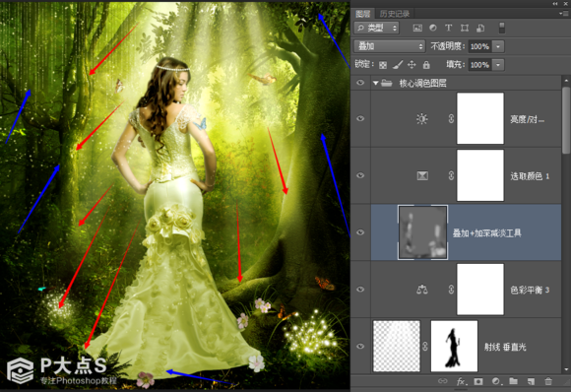
Task: Select layer name 叠加+加深减淡工具
Action: tap(487, 233)
